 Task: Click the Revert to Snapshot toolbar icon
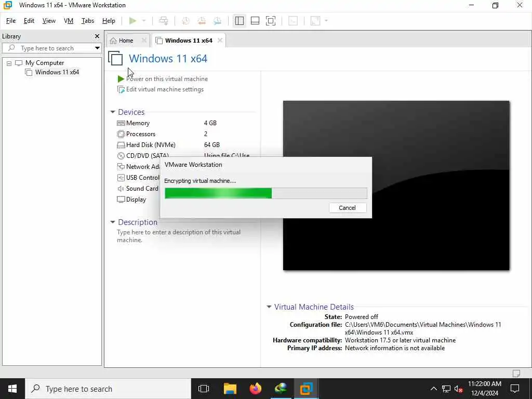(202, 21)
